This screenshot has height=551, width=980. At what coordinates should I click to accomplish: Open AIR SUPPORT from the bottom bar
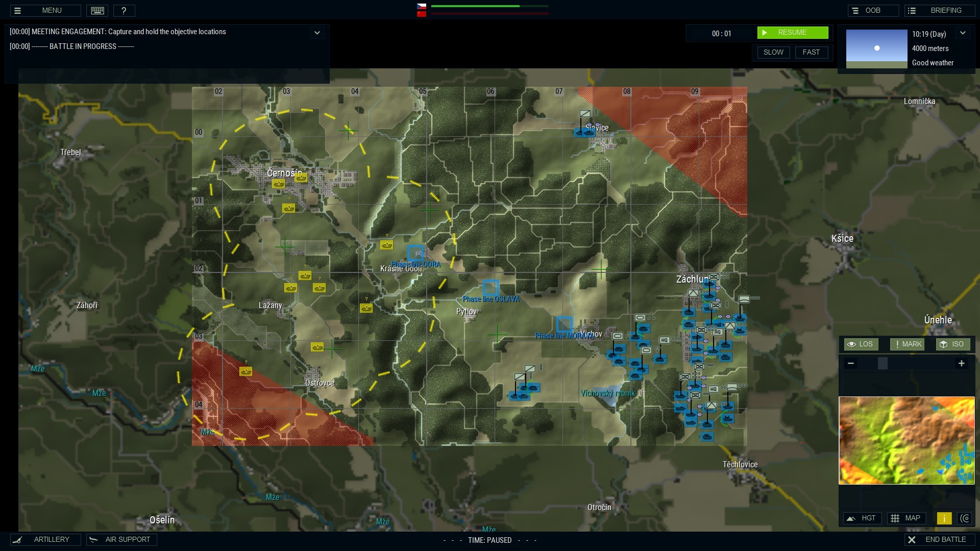click(121, 539)
